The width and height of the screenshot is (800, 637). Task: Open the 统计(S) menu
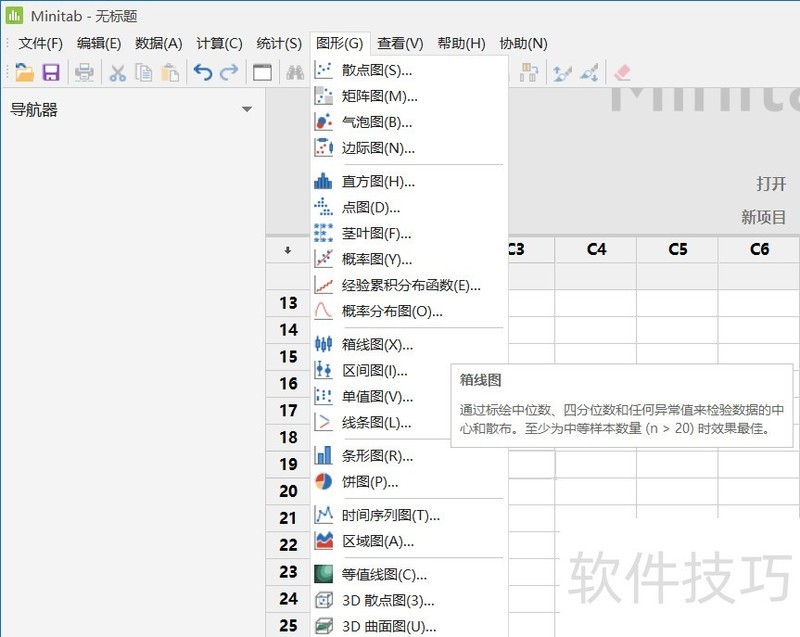pos(279,43)
